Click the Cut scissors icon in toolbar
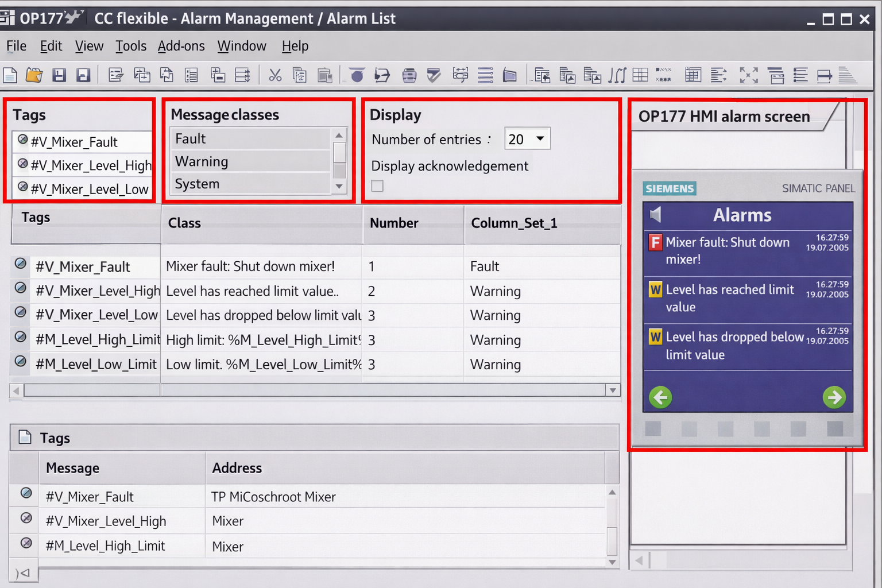 pyautogui.click(x=275, y=75)
